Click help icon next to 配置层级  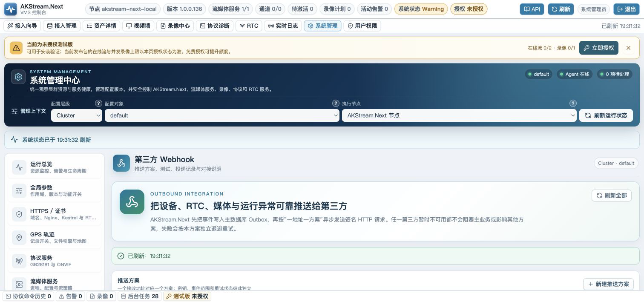point(98,104)
